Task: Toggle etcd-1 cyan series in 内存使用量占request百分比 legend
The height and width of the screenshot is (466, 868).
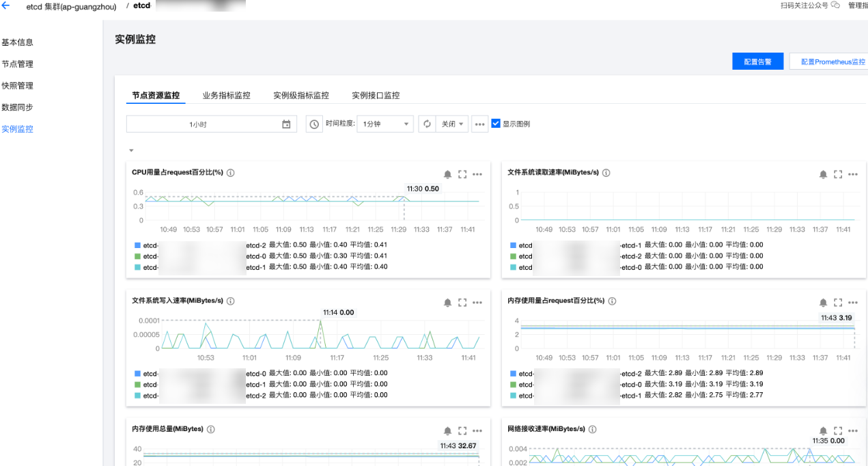Action: click(513, 395)
